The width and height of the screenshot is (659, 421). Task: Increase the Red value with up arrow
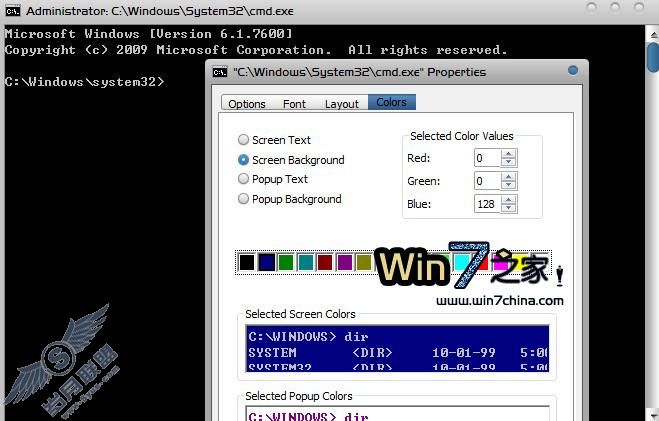pos(509,154)
